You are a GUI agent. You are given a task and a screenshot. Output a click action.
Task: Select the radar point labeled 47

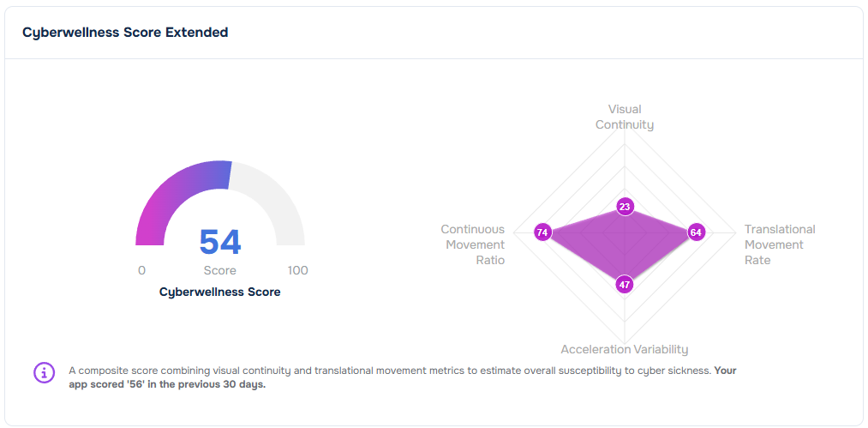click(625, 285)
